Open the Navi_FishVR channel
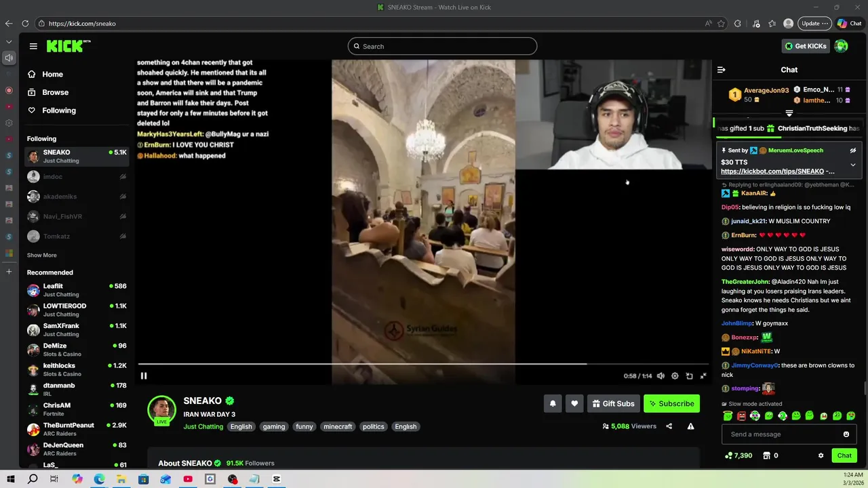The image size is (868, 488). click(77, 216)
